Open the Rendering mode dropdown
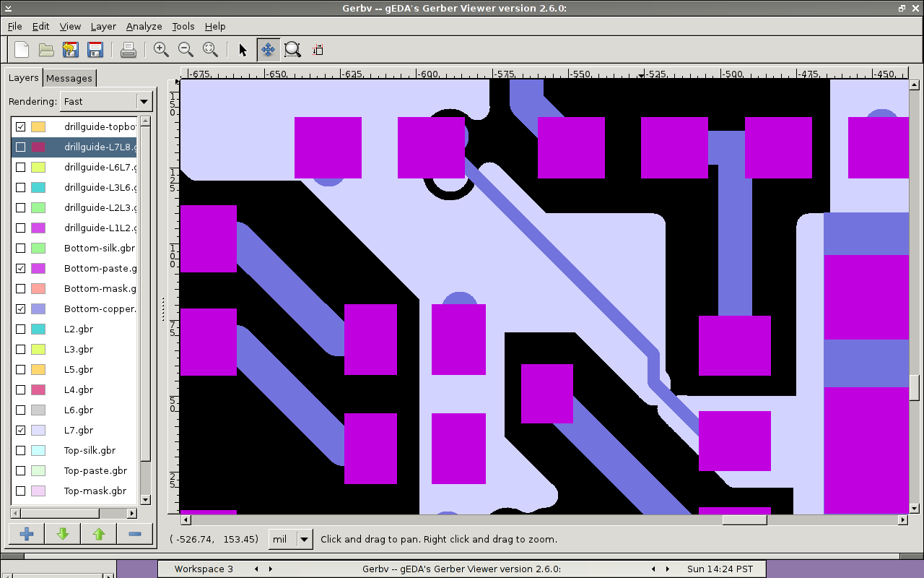 click(x=108, y=102)
